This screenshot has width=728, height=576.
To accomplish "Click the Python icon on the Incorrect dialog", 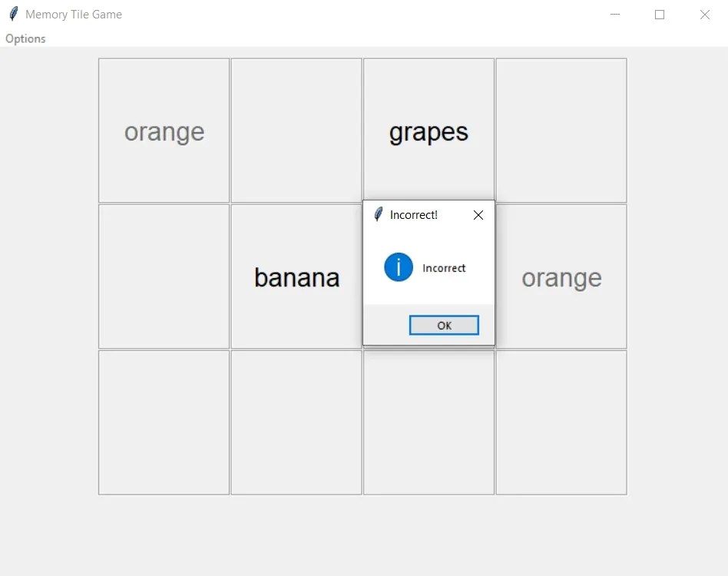I will click(377, 215).
